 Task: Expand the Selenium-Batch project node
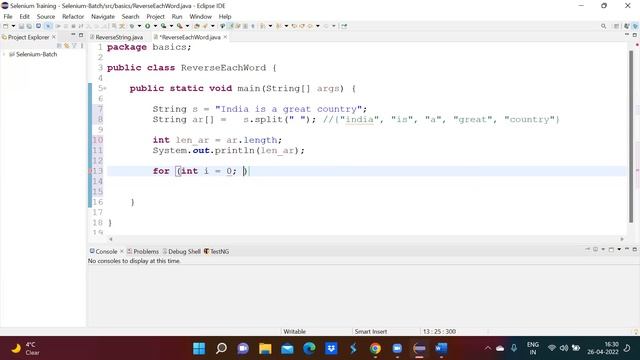point(4,54)
